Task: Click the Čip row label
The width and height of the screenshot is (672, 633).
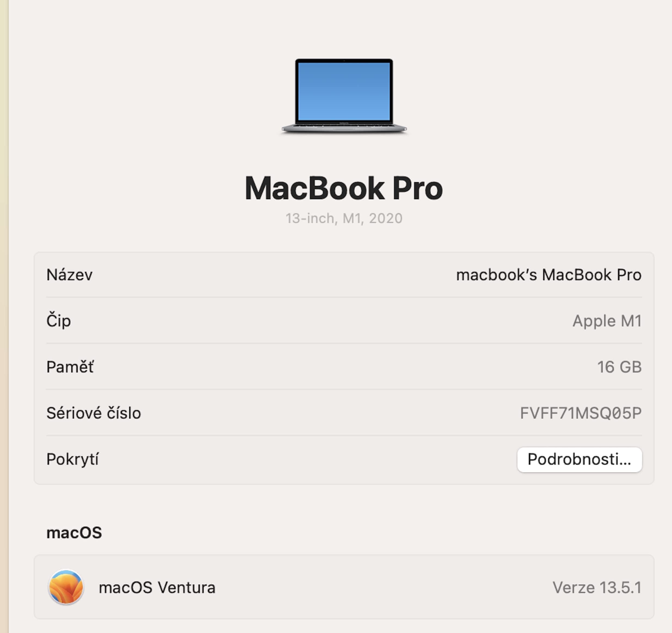Action: click(x=58, y=320)
